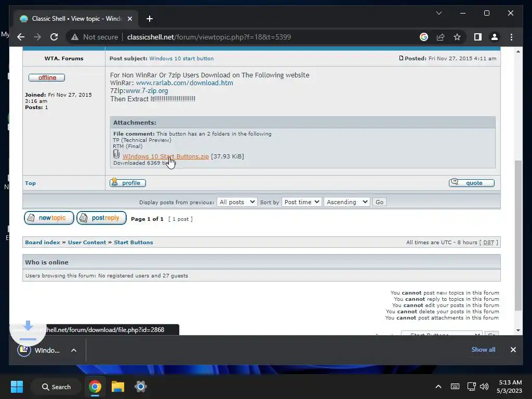Image resolution: width=532 pixels, height=399 pixels.
Task: Open the Google icon in address bar
Action: pos(424,37)
